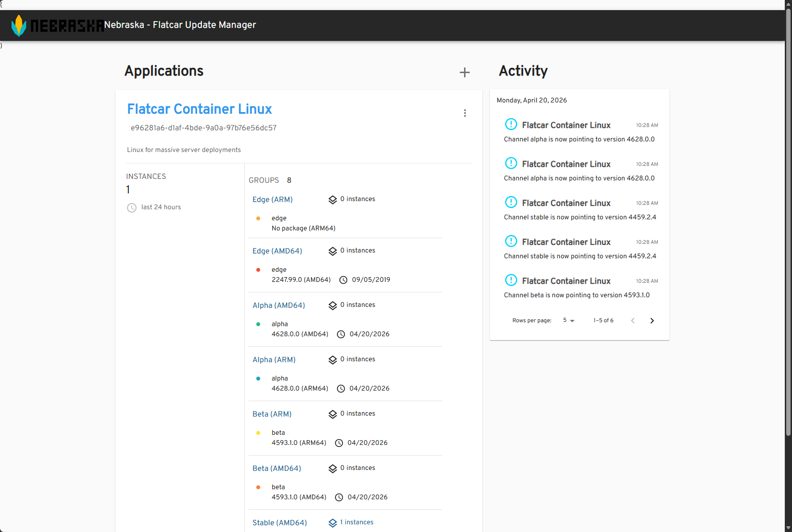The height and width of the screenshot is (532, 792).
Task: Open the Alpha (ARM) group
Action: (274, 360)
